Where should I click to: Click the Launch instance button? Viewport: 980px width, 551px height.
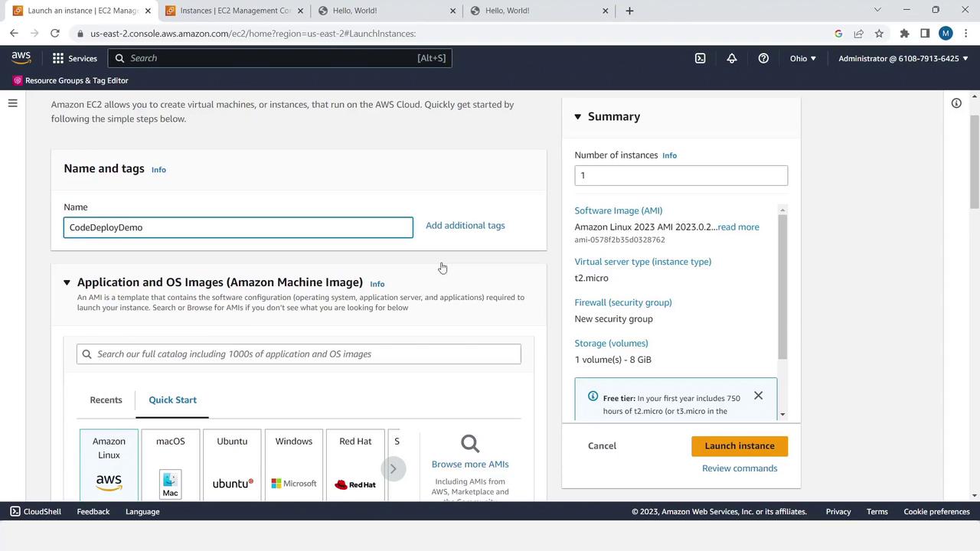pyautogui.click(x=740, y=446)
